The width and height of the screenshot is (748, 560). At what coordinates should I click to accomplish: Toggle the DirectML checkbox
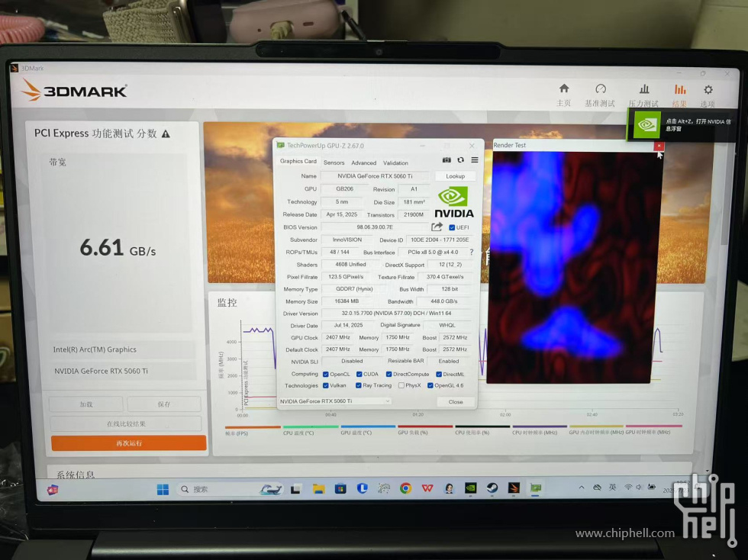(439, 375)
